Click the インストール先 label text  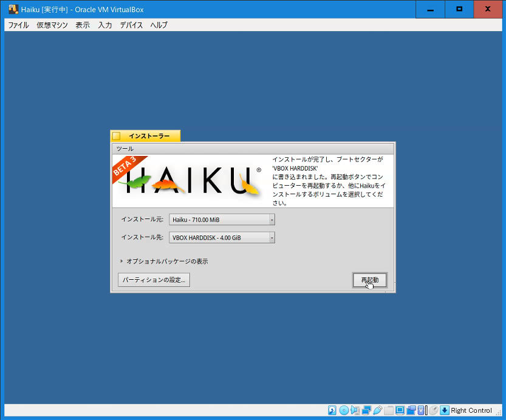click(142, 237)
